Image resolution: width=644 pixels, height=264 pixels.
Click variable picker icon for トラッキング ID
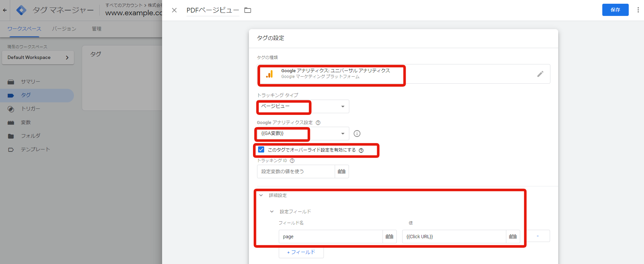point(342,171)
